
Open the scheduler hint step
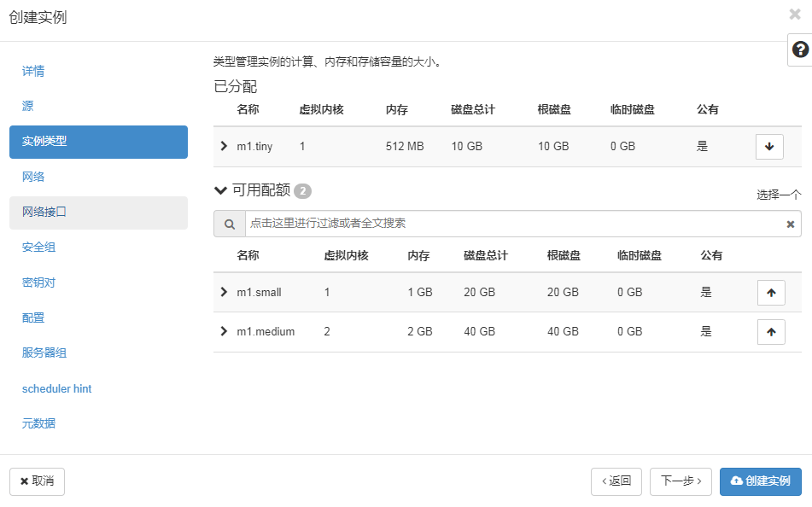(x=56, y=388)
